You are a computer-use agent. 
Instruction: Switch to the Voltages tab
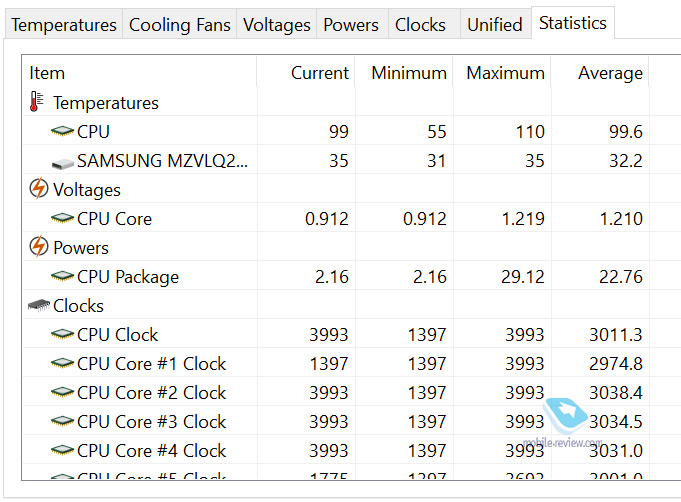277,25
